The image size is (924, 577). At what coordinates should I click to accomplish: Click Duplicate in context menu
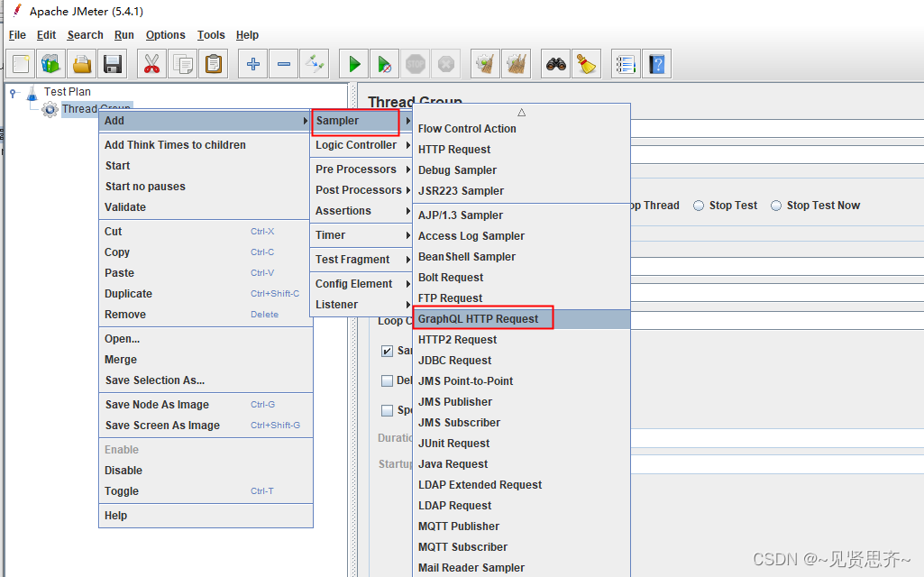(206, 294)
